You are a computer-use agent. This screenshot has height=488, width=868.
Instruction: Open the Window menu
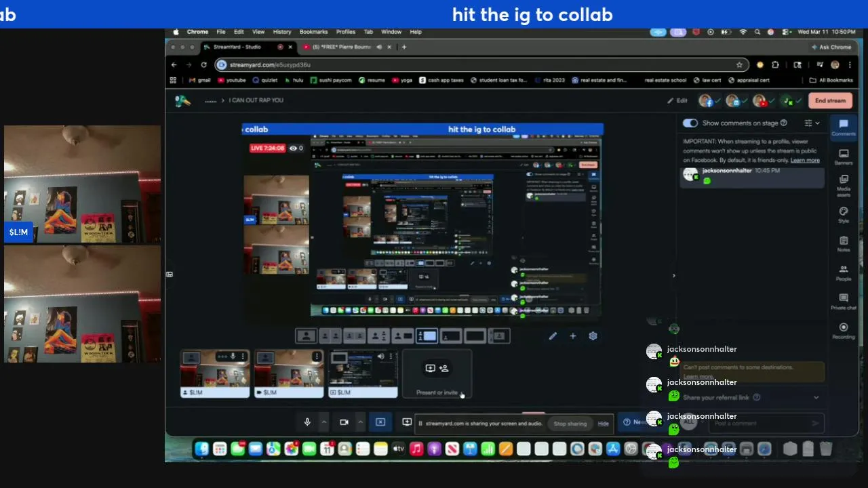point(391,32)
